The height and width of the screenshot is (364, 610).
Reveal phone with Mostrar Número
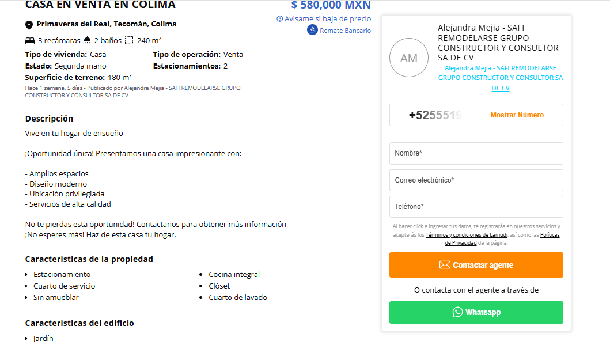point(517,115)
